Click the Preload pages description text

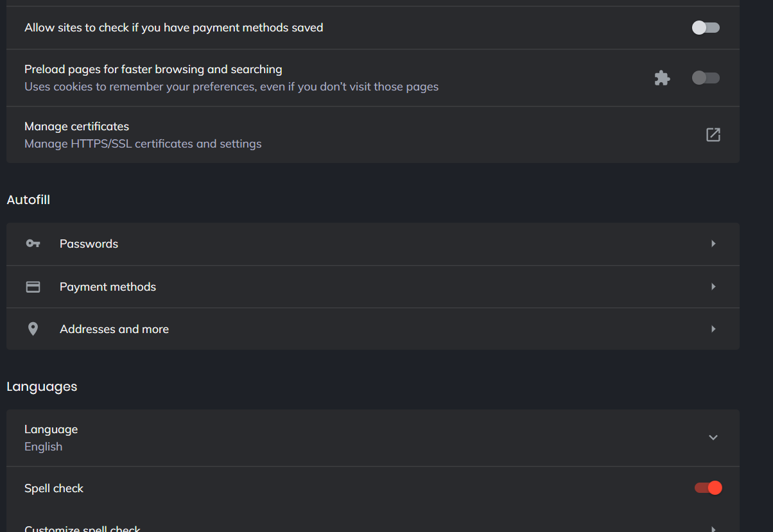(231, 87)
